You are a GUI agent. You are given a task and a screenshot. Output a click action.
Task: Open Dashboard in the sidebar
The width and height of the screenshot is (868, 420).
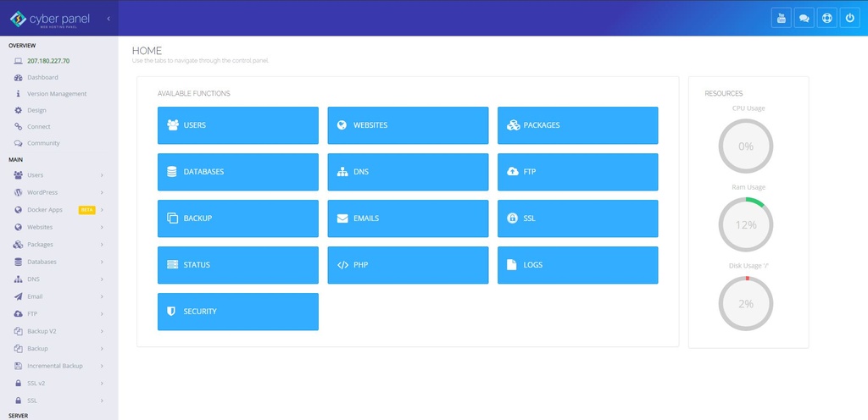(x=42, y=77)
